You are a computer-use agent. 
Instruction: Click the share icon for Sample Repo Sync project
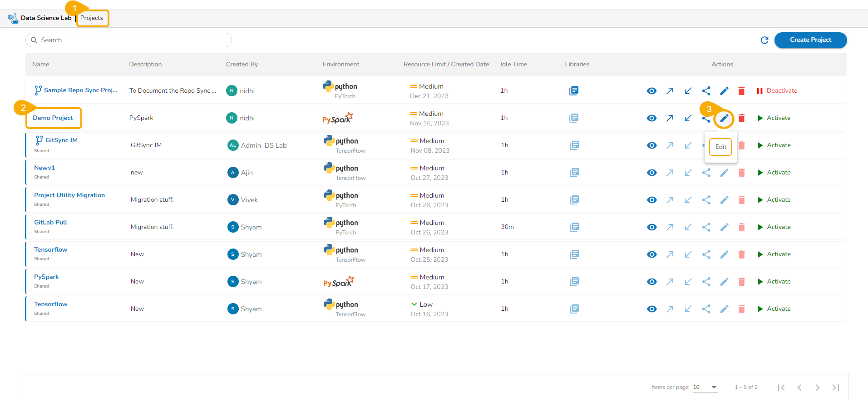click(x=706, y=91)
